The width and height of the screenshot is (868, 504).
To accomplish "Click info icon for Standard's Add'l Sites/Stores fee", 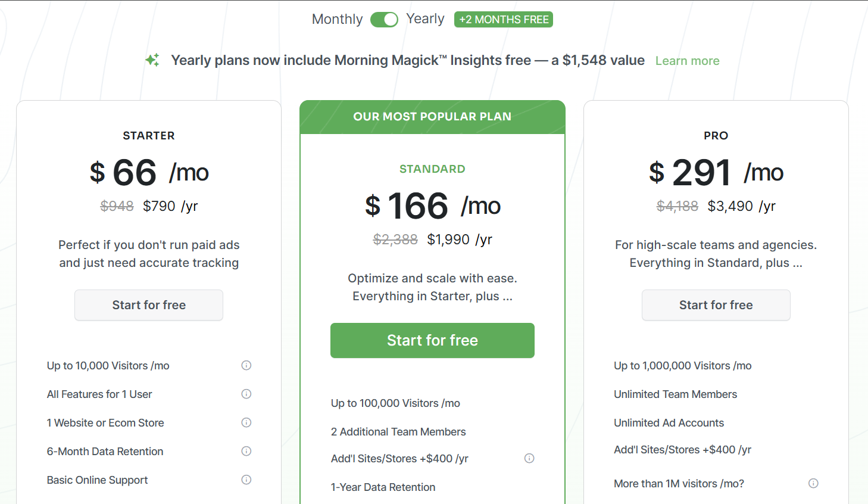I will (x=529, y=458).
